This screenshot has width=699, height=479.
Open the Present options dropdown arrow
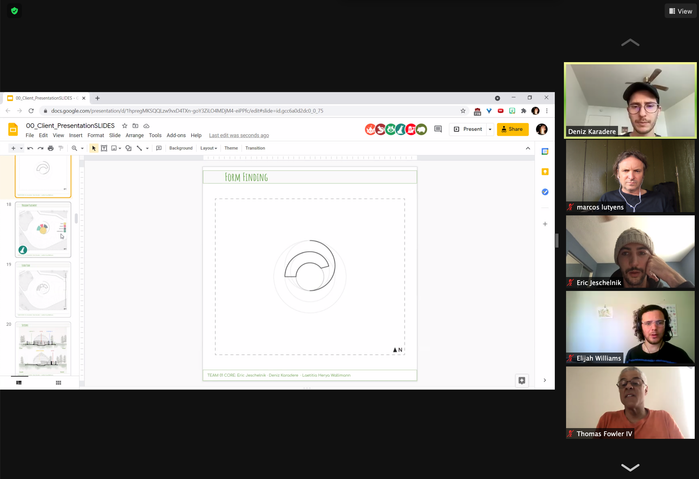coord(490,129)
